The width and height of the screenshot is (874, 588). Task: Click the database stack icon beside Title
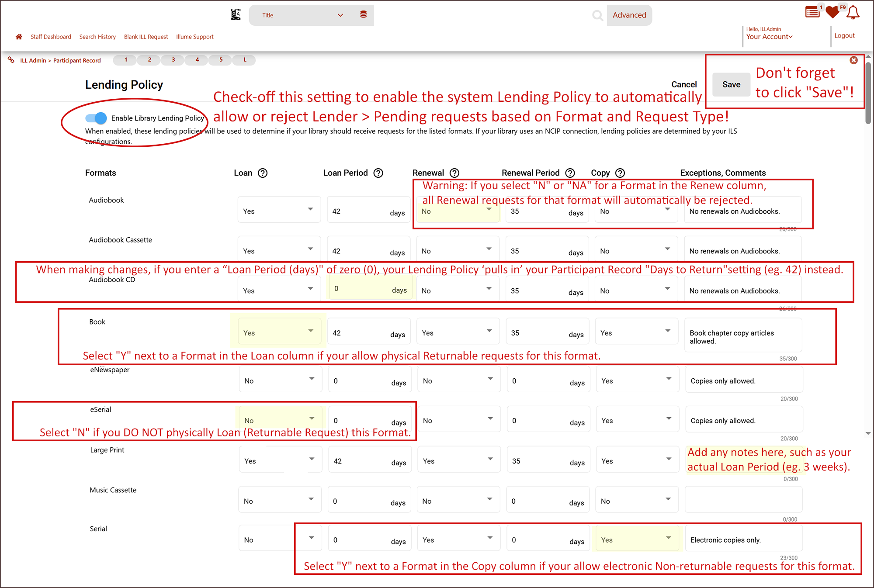click(363, 15)
